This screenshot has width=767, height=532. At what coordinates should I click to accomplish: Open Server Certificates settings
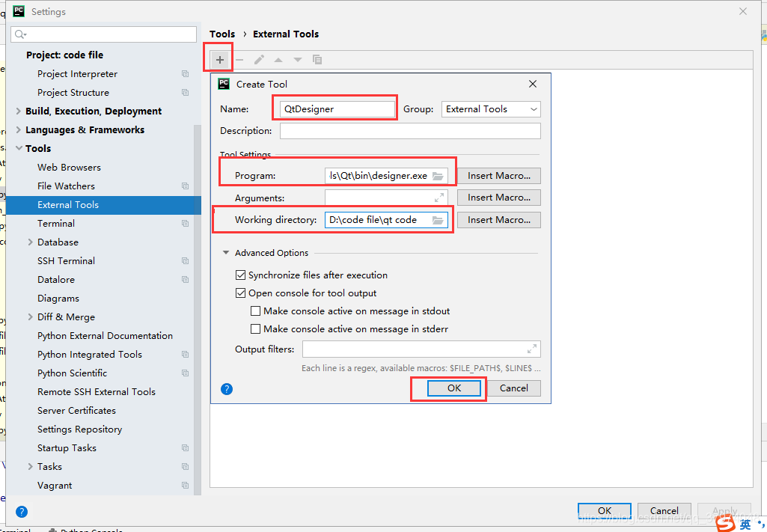point(77,411)
